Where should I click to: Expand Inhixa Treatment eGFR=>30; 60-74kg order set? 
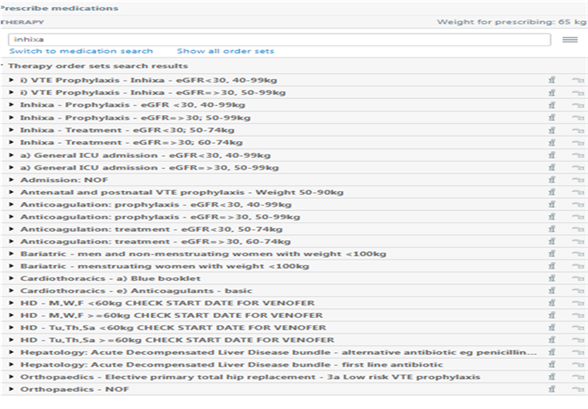(x=11, y=142)
